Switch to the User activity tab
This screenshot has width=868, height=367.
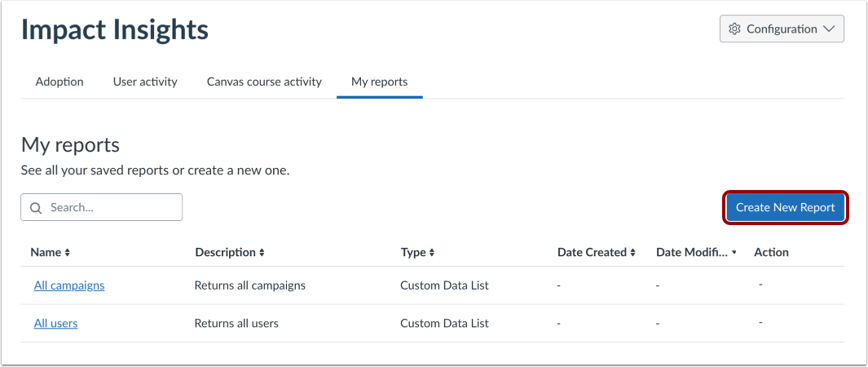click(145, 82)
